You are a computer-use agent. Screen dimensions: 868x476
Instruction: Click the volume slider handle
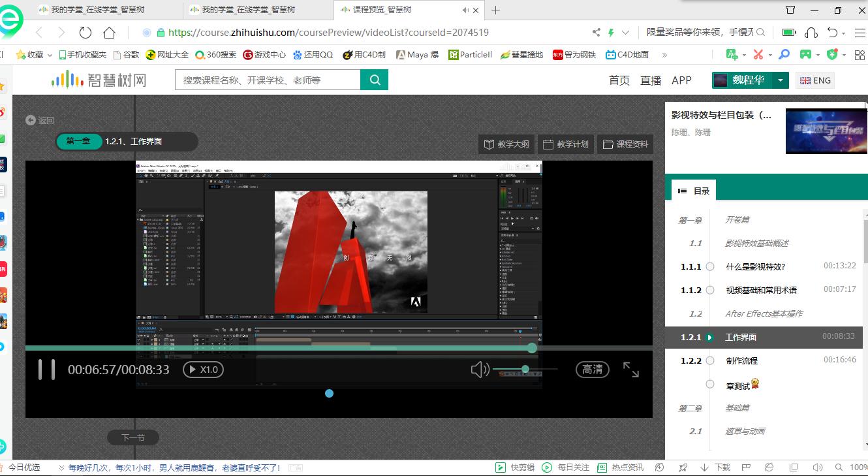[x=525, y=370]
